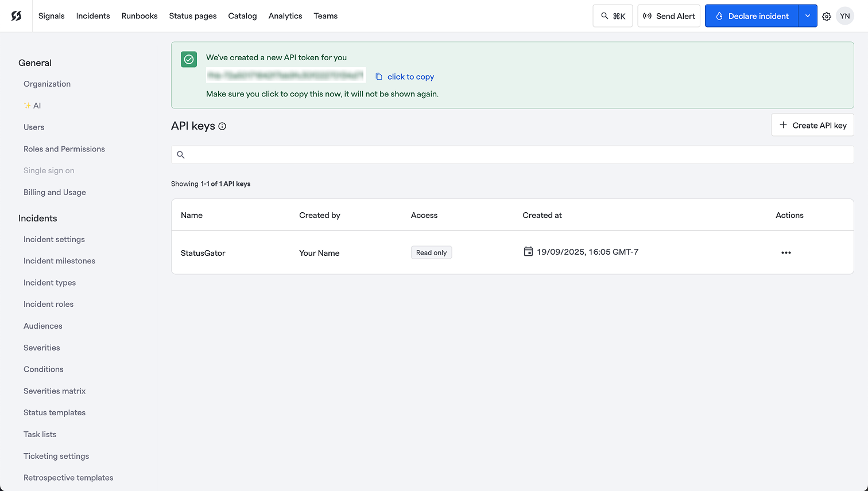
Task: Expand the Declare incident dropdown arrow
Action: coord(807,16)
